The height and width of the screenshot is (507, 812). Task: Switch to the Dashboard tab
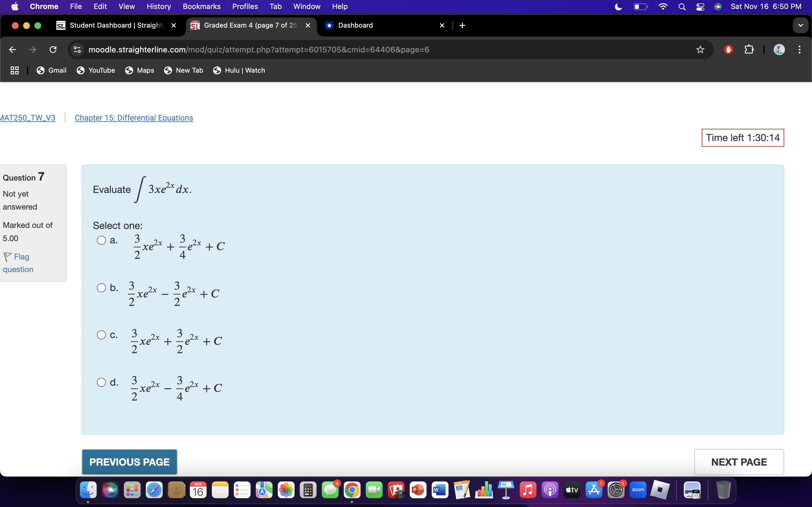pyautogui.click(x=355, y=25)
